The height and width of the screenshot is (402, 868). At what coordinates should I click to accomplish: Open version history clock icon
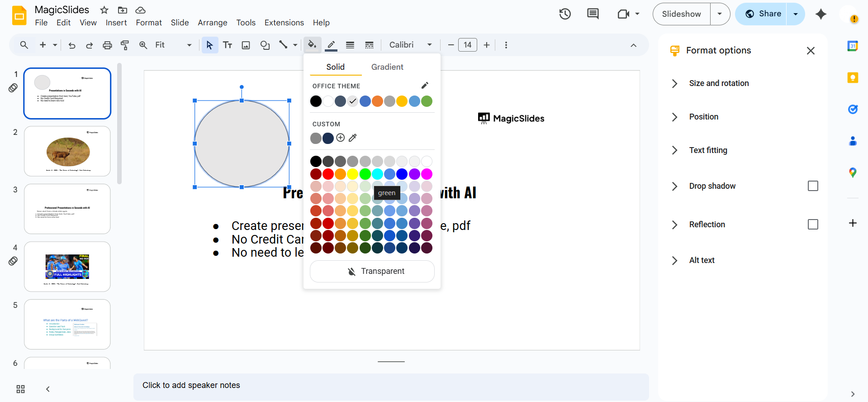565,14
